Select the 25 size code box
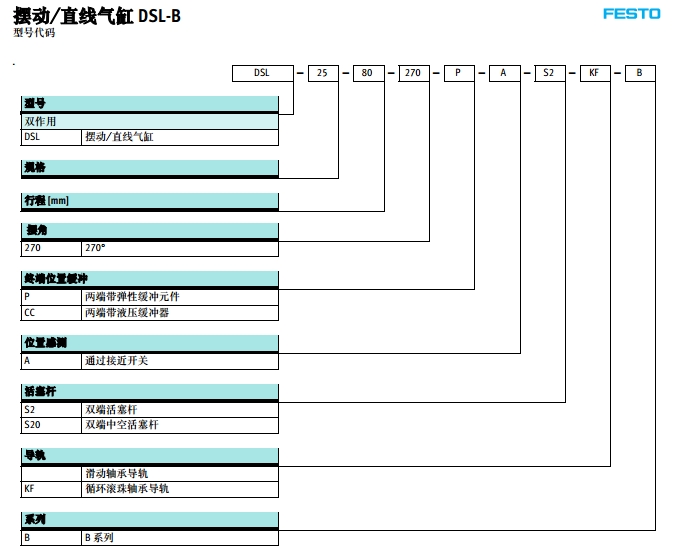This screenshot has width=674, height=551. click(x=322, y=73)
